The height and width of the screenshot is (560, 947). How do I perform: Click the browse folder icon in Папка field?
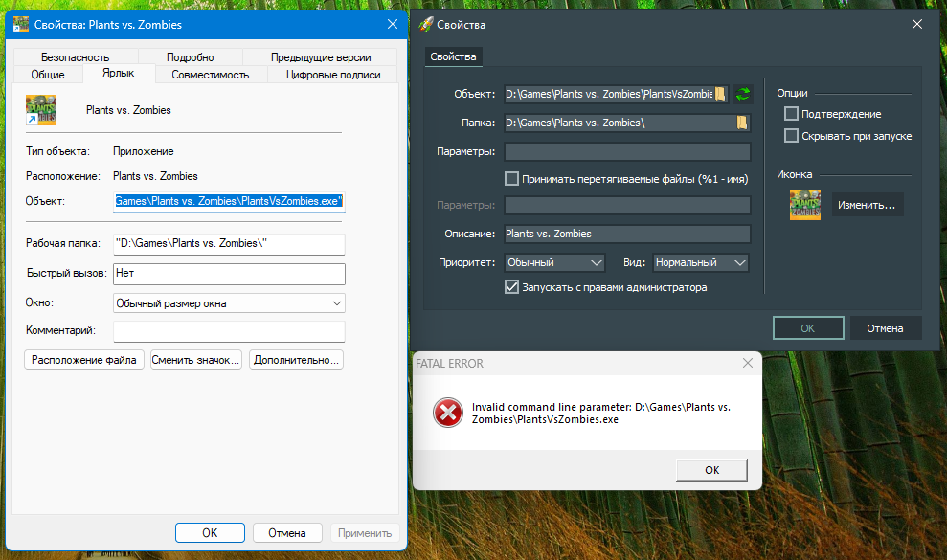[x=741, y=123]
